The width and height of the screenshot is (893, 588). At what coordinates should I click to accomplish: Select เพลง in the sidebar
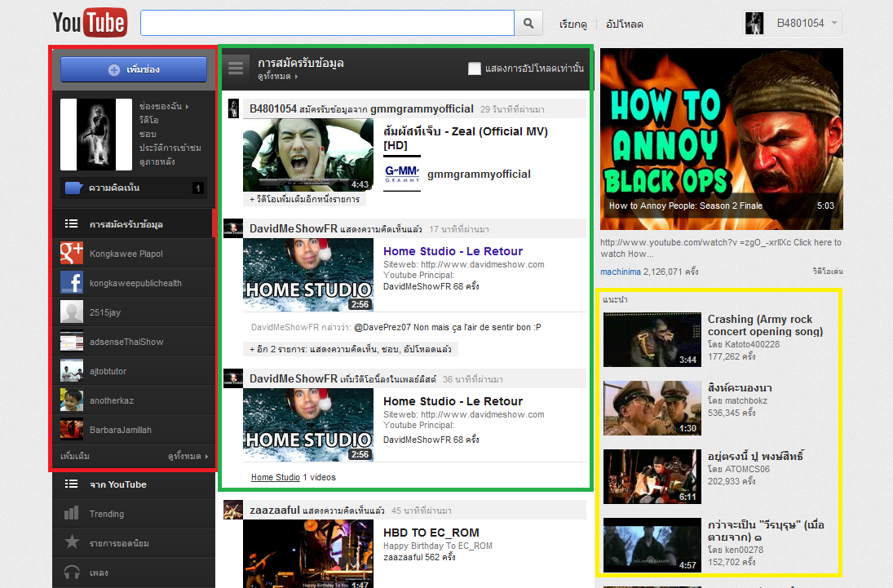point(134,572)
